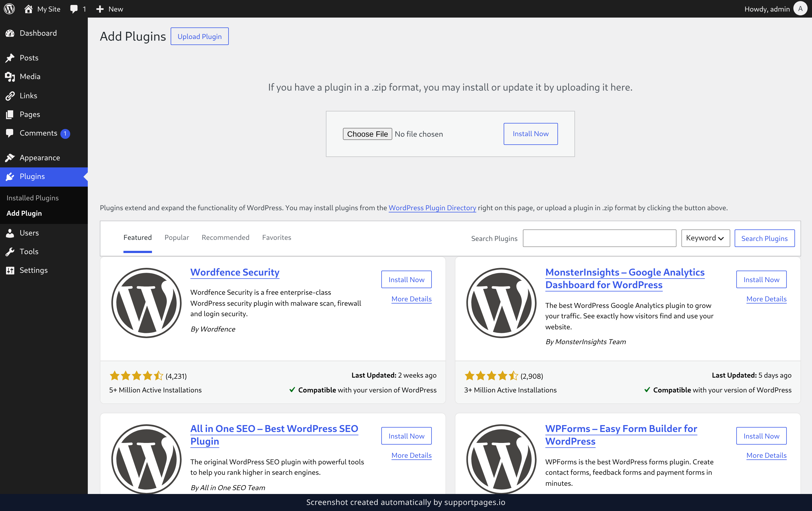Click the plus New icon in admin bar
Screen dimensions: 812x511
point(100,9)
